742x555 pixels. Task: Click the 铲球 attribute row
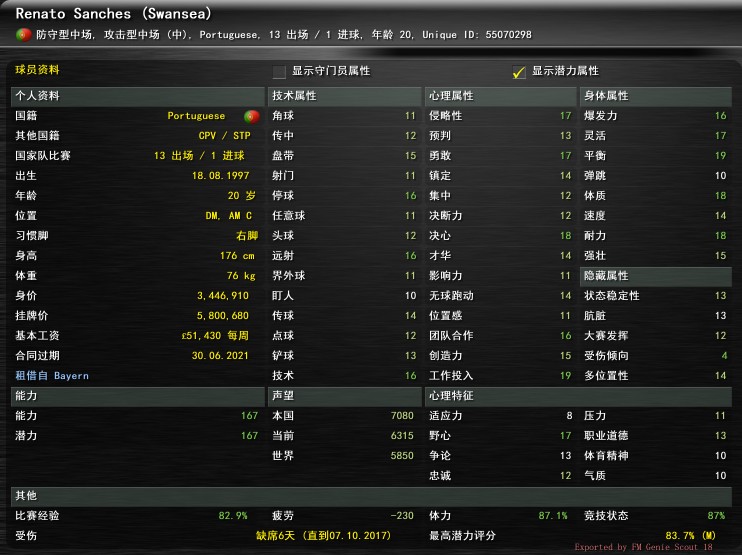344,356
